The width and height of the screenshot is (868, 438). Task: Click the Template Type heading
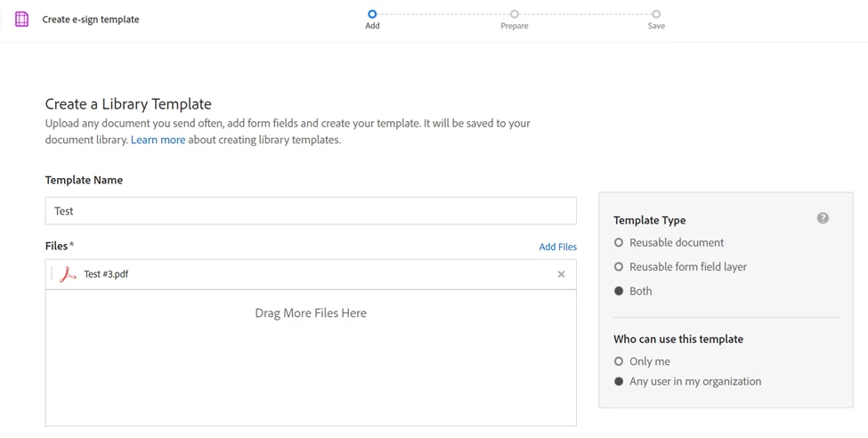(x=649, y=221)
